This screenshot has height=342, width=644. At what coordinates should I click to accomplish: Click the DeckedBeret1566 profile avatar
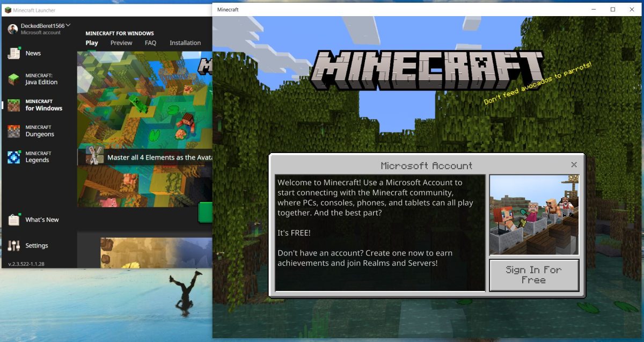[x=13, y=28]
